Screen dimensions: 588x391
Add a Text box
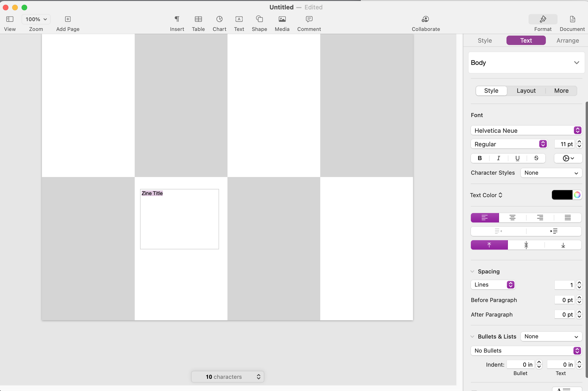click(239, 19)
